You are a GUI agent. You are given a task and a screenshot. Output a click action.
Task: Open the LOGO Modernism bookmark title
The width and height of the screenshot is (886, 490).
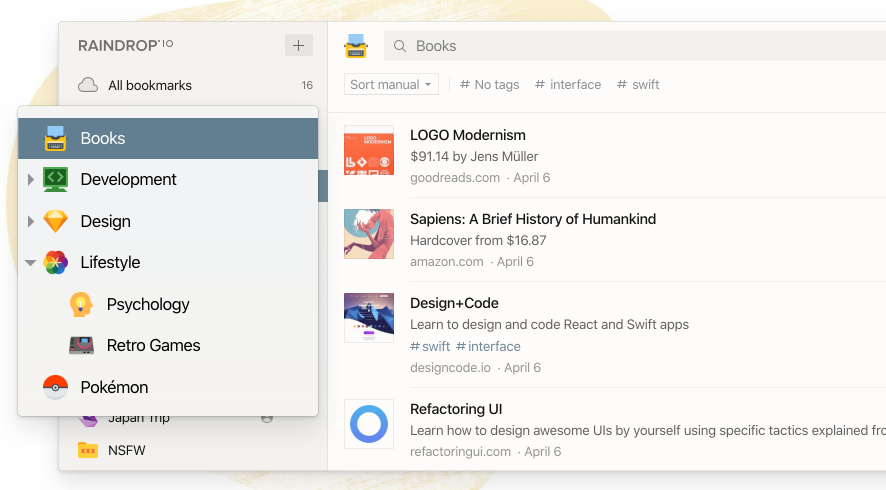[468, 135]
